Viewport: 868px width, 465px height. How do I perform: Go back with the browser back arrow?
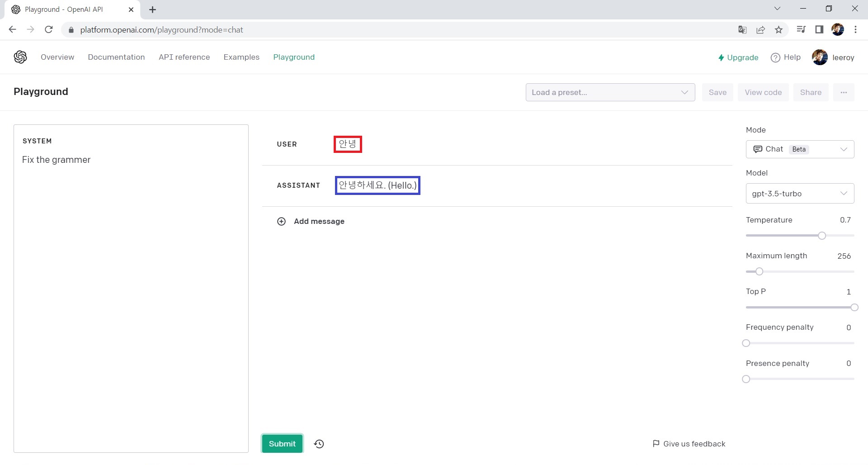pos(12,29)
